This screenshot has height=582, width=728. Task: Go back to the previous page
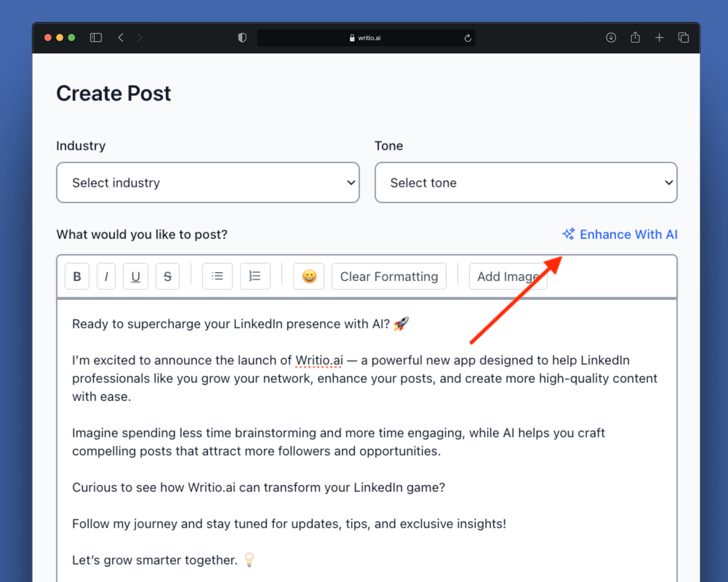(x=121, y=38)
